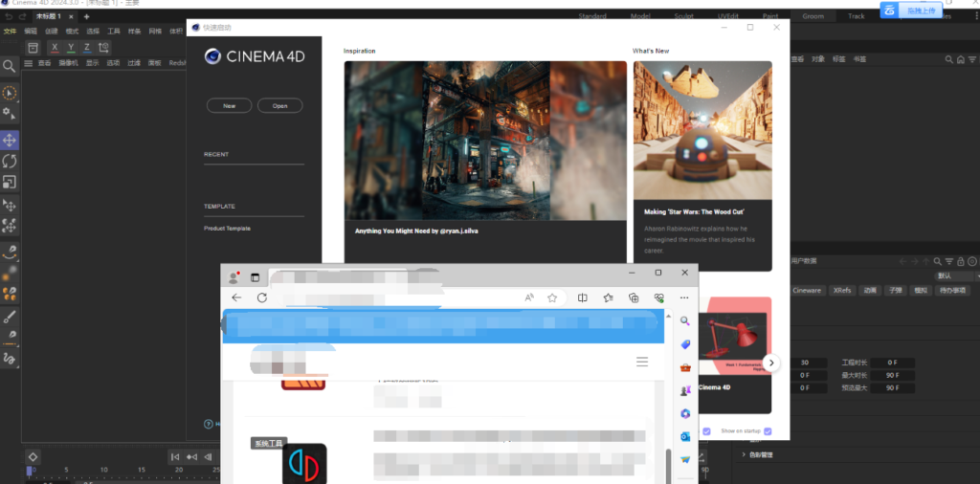This screenshot has height=484, width=980.
Task: Click the place tool with arrow and move cross
Action: coord(10,205)
